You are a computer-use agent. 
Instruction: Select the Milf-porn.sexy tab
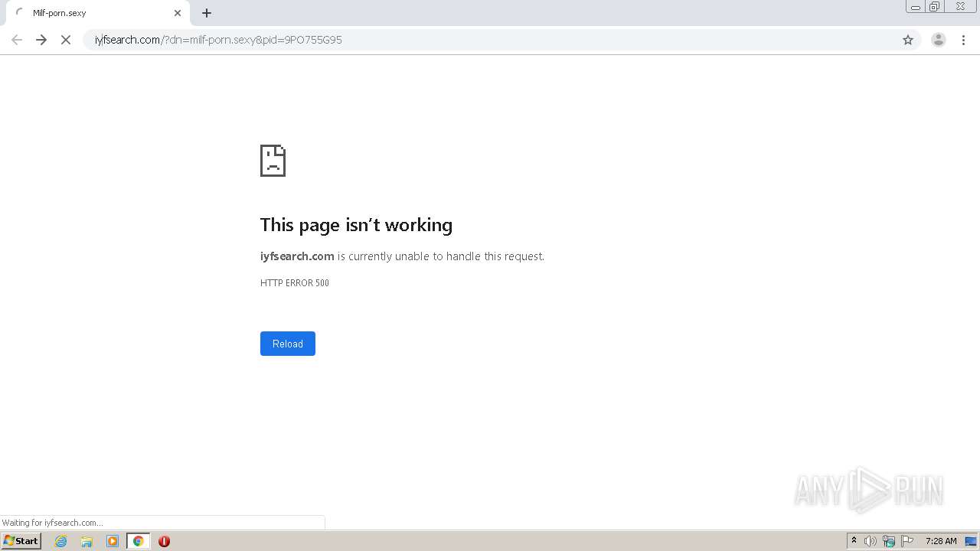(98, 13)
